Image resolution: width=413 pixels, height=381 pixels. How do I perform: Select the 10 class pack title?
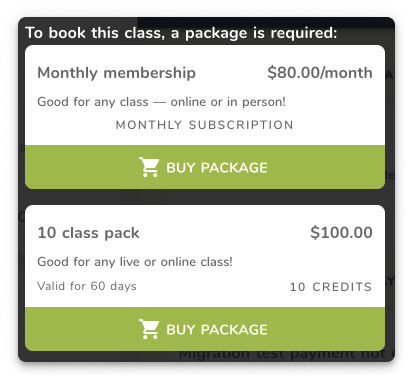(88, 233)
